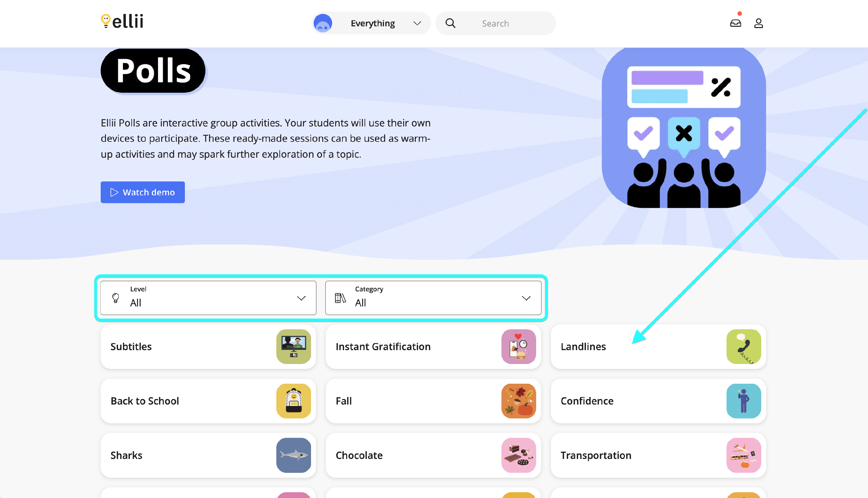Click the Polls illustration image
Viewport: 868px width, 498px height.
684,128
